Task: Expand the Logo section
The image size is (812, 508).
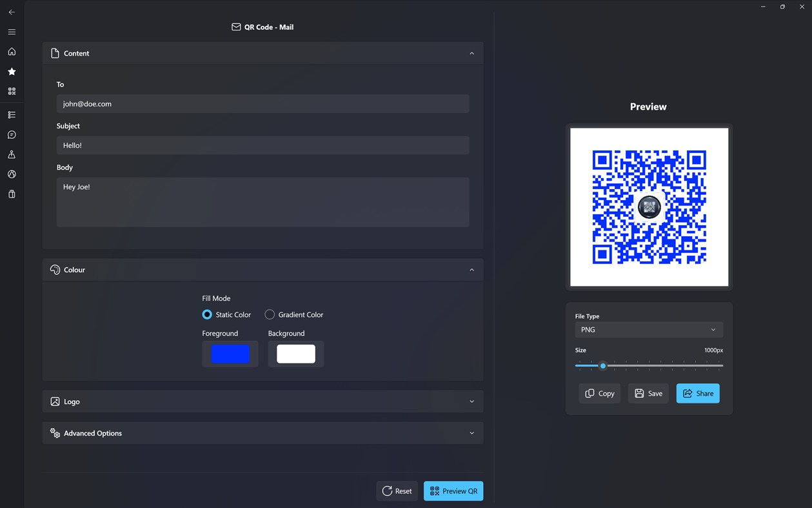Action: click(x=471, y=401)
